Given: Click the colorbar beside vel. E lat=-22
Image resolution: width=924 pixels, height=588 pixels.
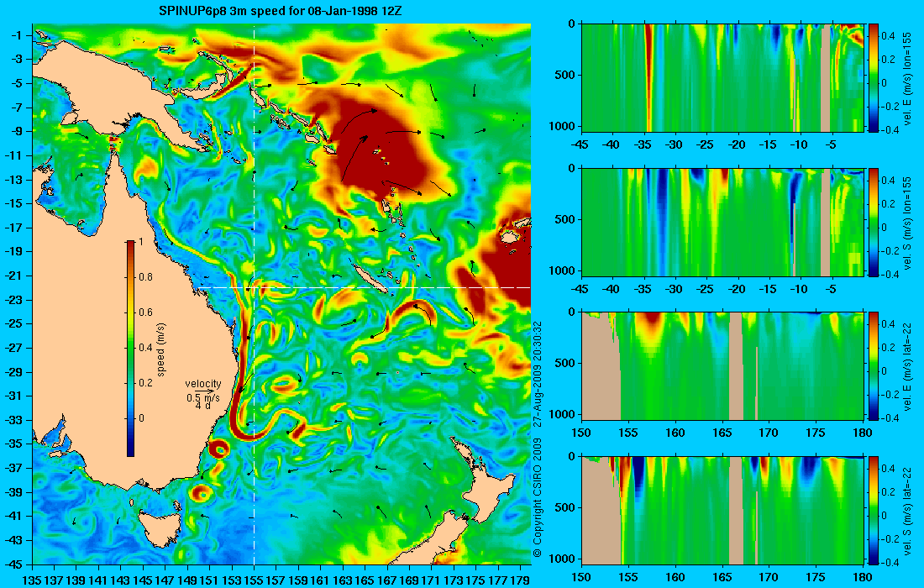Looking at the screenshot, I should 874,366.
